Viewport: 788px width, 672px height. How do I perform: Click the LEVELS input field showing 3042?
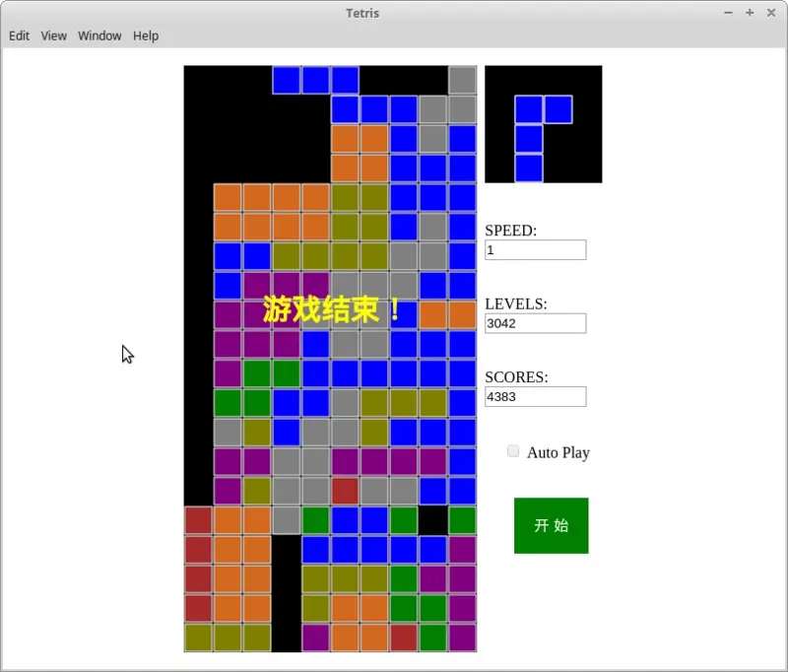click(535, 323)
